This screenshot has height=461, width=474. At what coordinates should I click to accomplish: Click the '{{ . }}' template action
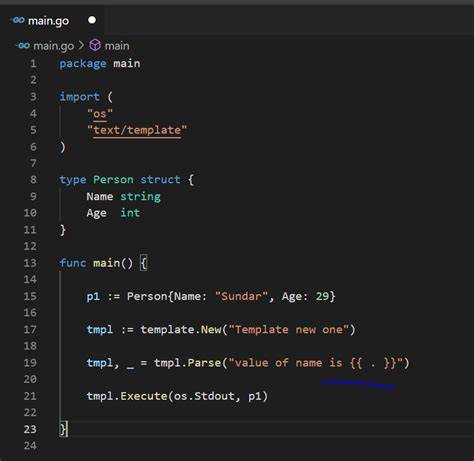[373, 363]
